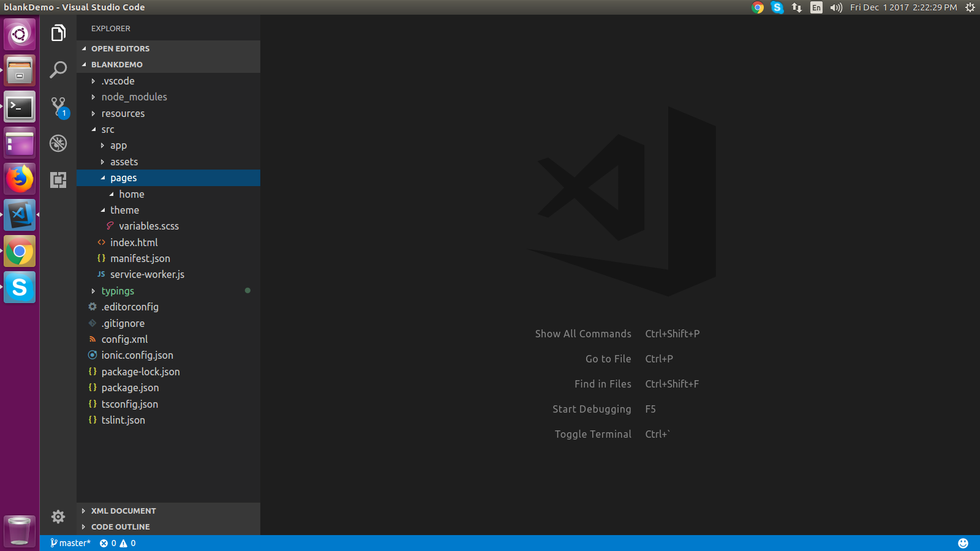Open the Manage gear menu

tap(58, 517)
